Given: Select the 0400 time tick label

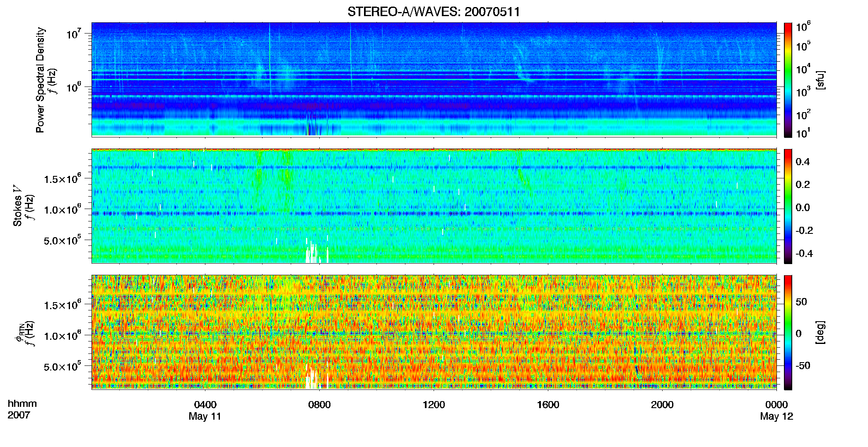Looking at the screenshot, I should [205, 405].
